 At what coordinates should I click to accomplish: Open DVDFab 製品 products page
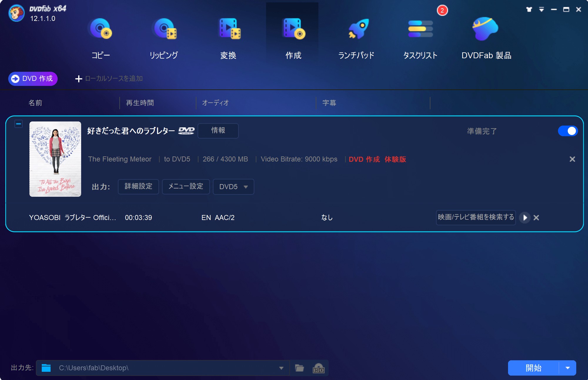(x=486, y=39)
